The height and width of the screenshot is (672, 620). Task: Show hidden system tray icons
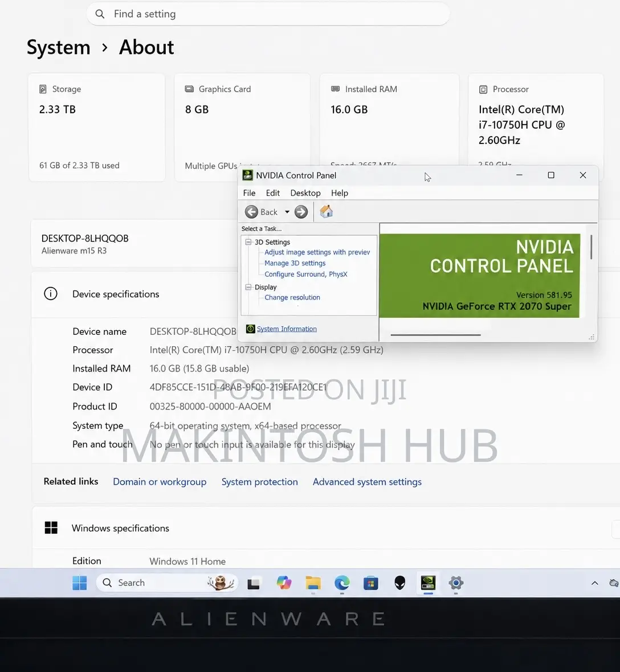[x=595, y=583]
